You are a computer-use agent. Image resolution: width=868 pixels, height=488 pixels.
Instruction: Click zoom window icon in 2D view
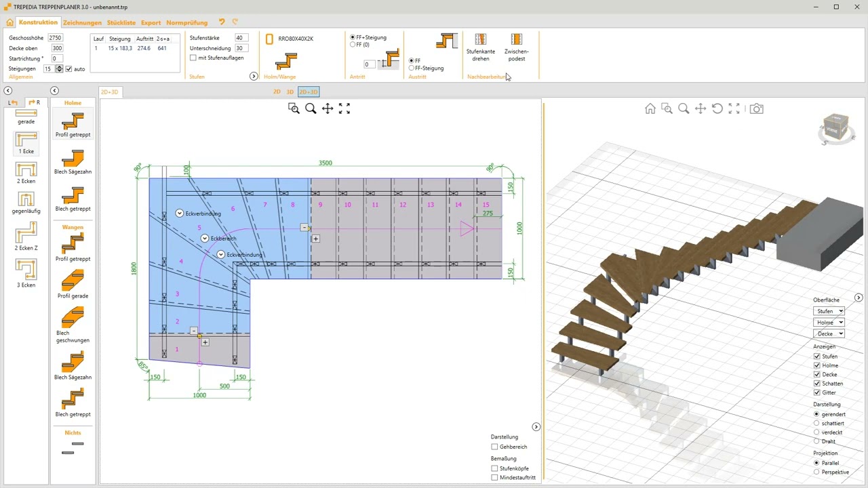coord(294,108)
